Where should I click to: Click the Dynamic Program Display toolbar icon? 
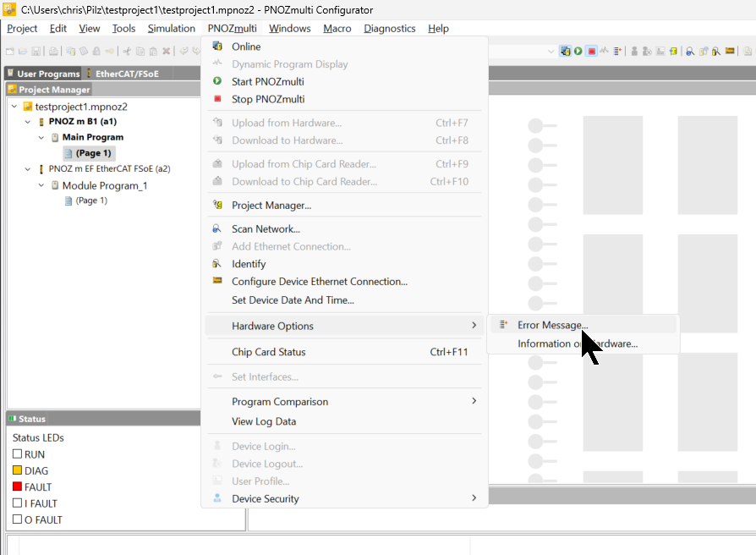point(604,50)
